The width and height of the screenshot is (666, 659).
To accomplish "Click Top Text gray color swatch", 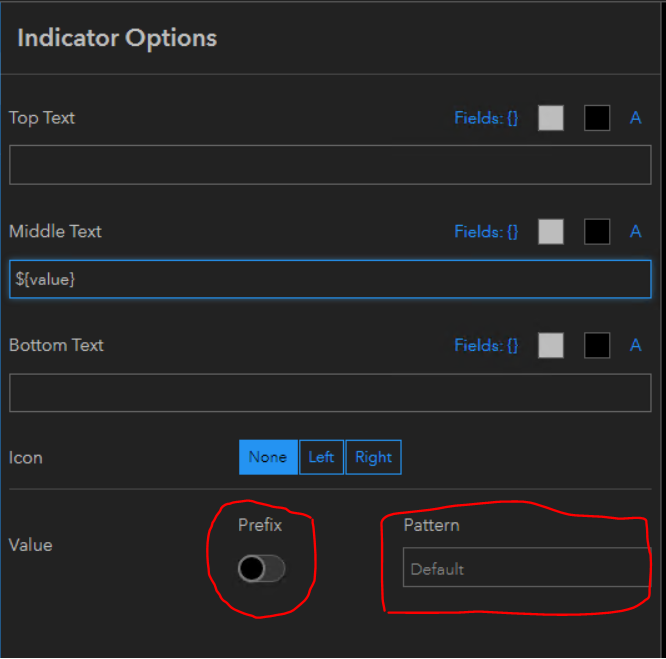I will (x=551, y=118).
